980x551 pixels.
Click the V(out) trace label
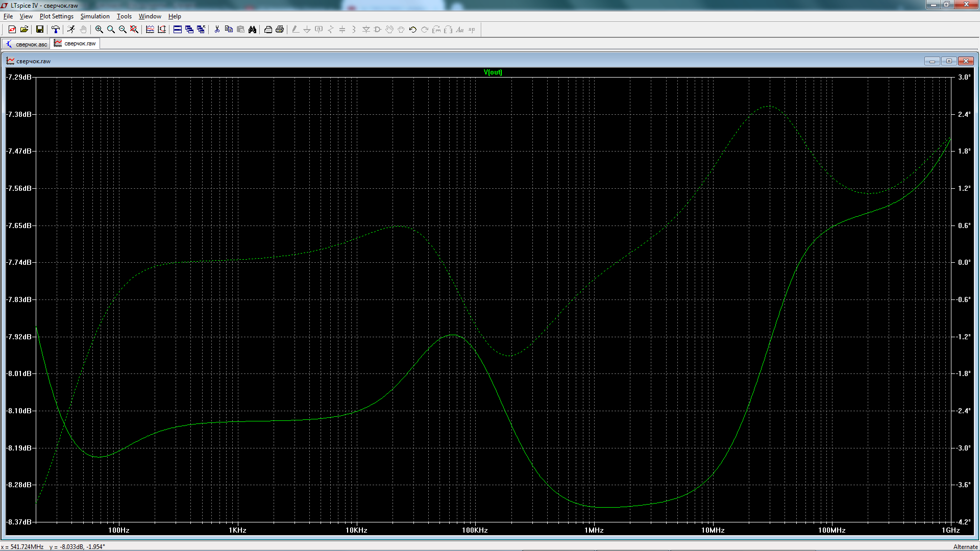pos(493,72)
